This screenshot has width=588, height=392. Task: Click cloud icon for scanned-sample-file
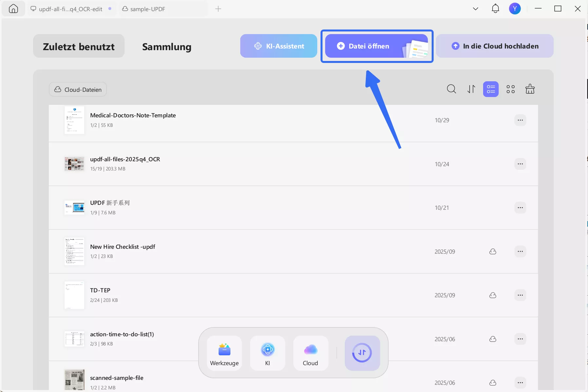(493, 383)
